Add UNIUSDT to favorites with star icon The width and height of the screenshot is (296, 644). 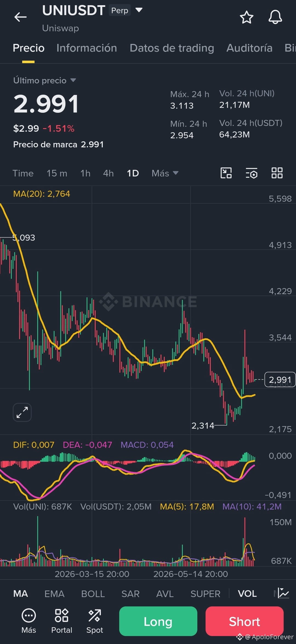pos(246,17)
